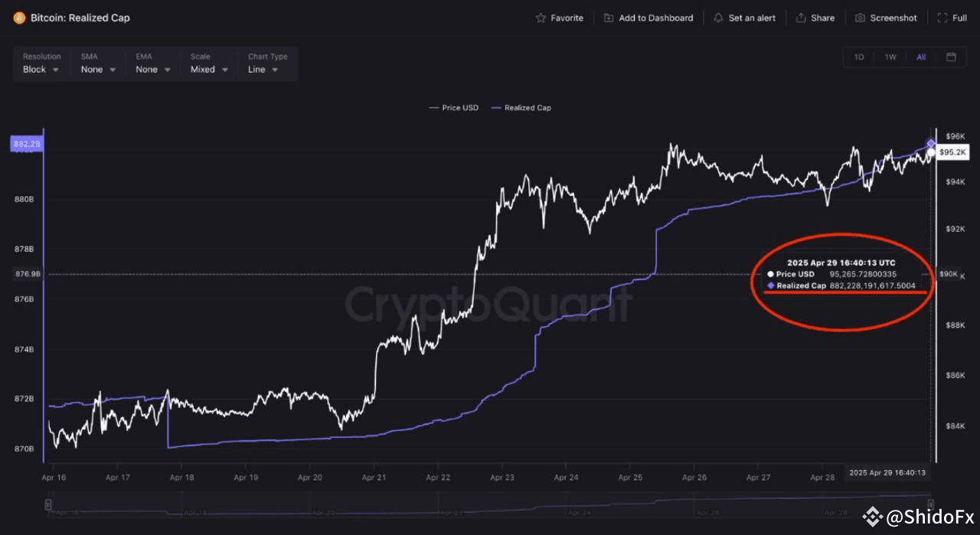Click the Realized Cap diamond marker on chart
This screenshot has height=535, width=980.
point(931,144)
